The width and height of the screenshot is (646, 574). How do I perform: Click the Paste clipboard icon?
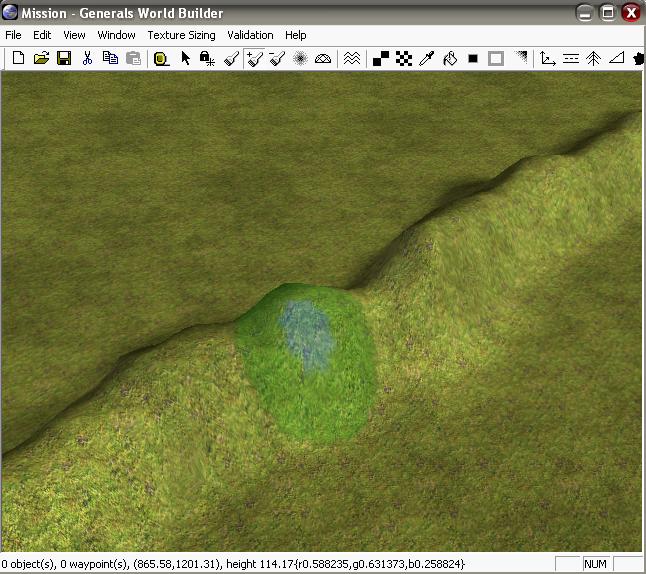tap(133, 58)
